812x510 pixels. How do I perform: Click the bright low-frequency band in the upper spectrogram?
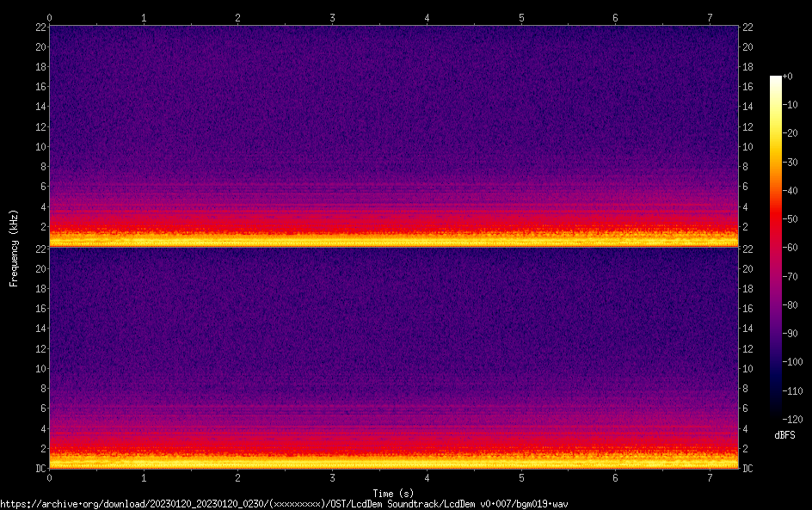tap(393, 240)
